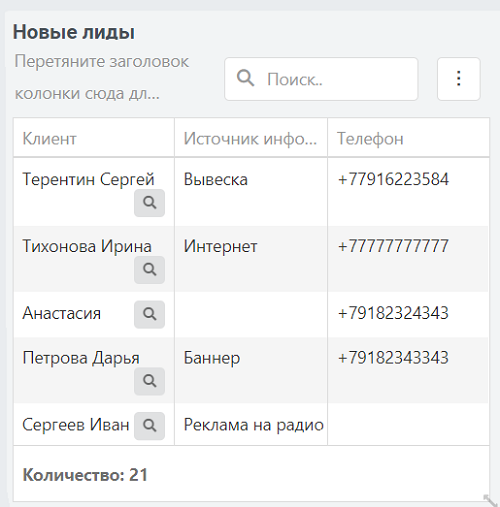Screen dimensions: 500x507
Task: Sort by the Телефон column header
Action: pos(408,138)
